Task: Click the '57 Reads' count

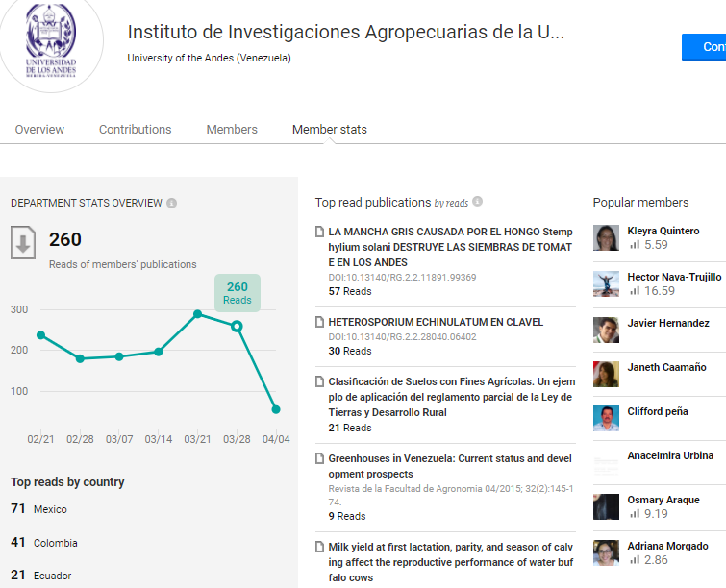Action: pos(350,291)
